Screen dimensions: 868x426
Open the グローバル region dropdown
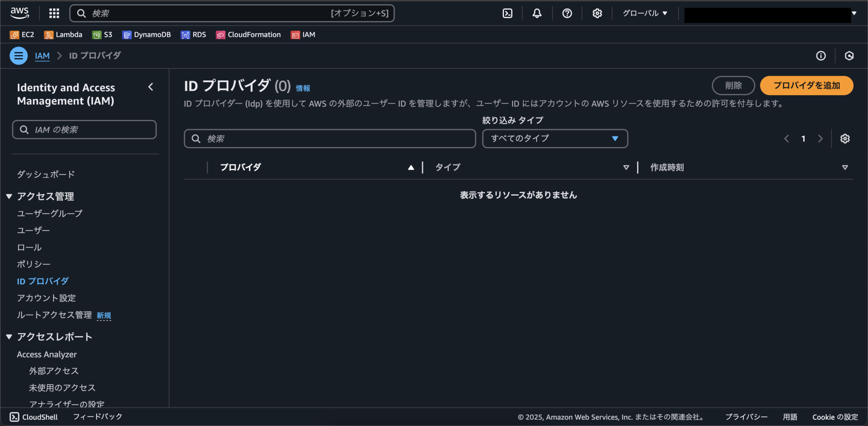point(645,13)
